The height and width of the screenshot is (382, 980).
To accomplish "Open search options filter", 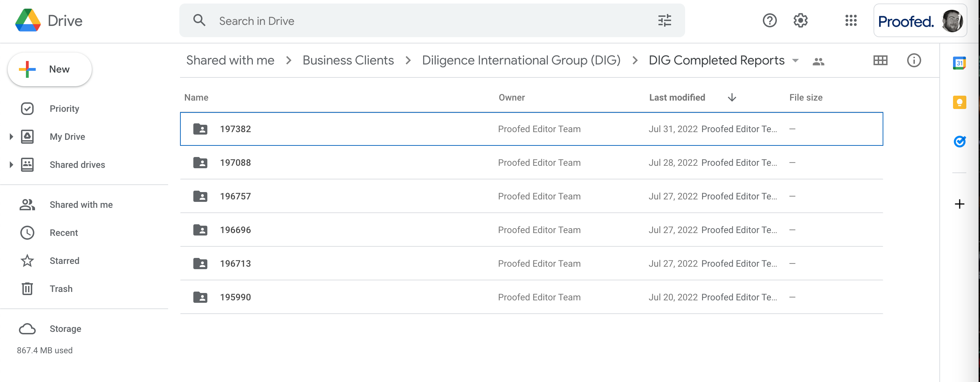I will (x=664, y=21).
